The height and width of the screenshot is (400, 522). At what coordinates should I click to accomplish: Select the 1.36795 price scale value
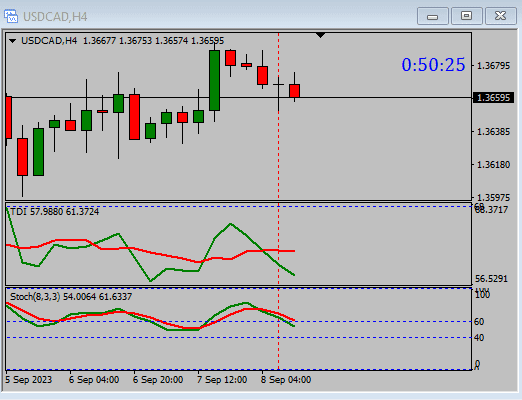pyautogui.click(x=493, y=66)
